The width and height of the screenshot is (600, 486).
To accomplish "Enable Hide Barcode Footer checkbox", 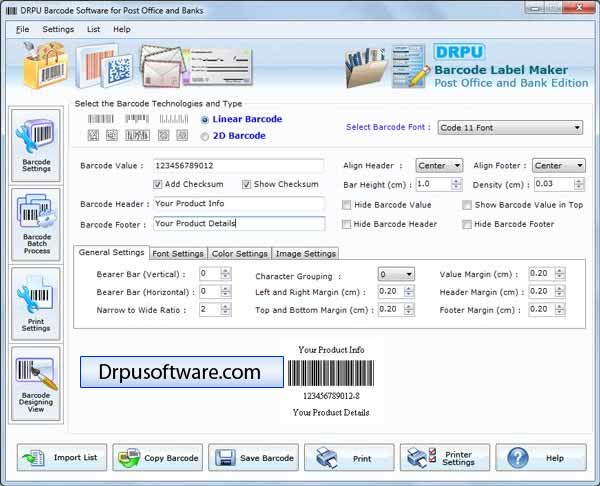I will pyautogui.click(x=467, y=224).
